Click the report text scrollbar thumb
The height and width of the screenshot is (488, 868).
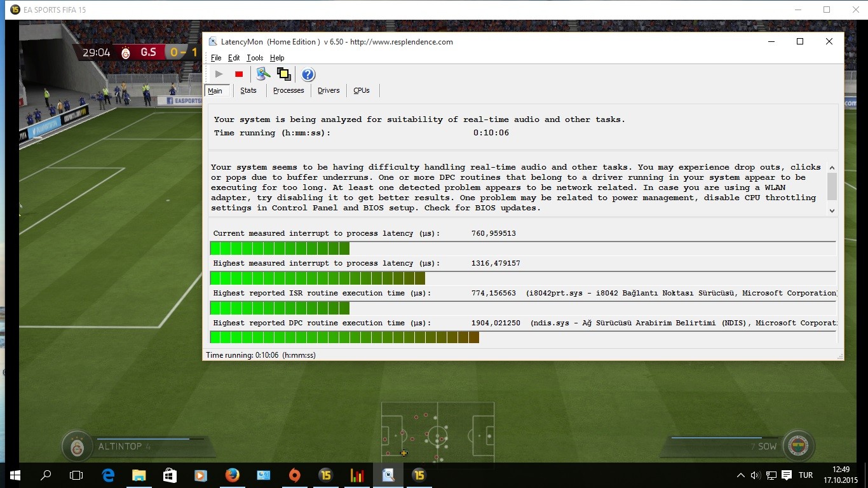pos(832,186)
